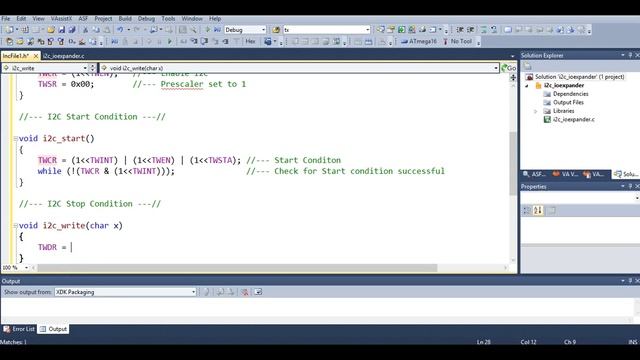Open the tx find combo dropdown arrow
The height and width of the screenshot is (360, 640).
coord(367,30)
